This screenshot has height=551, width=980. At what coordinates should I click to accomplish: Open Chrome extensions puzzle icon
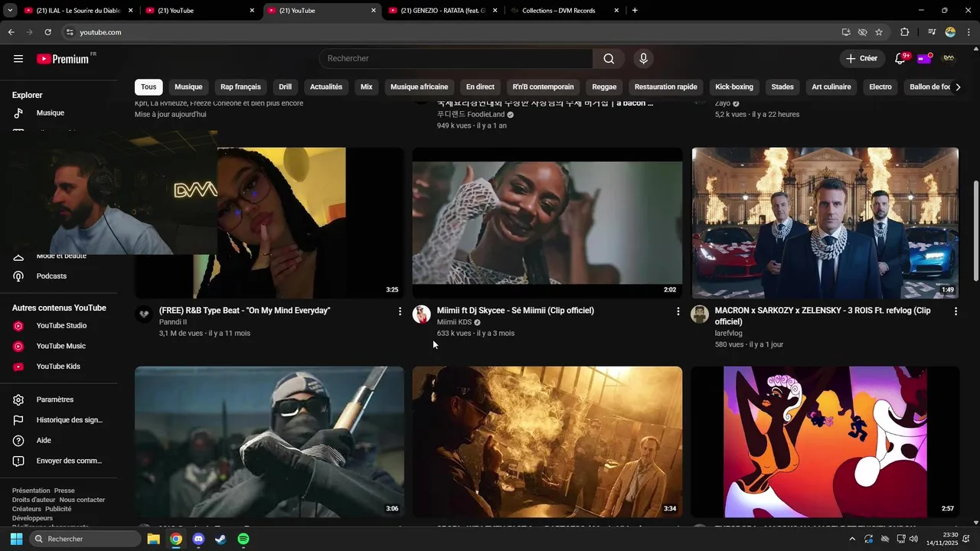(905, 32)
